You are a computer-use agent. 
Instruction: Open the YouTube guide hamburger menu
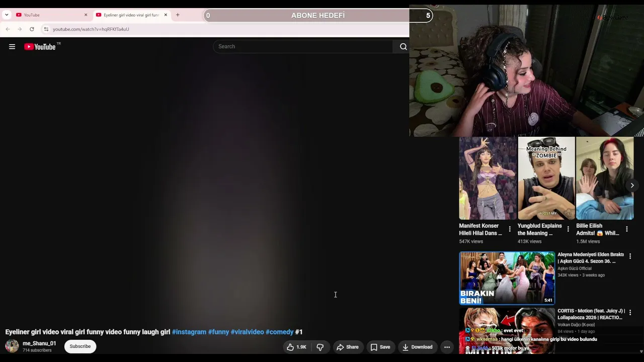coord(12,47)
